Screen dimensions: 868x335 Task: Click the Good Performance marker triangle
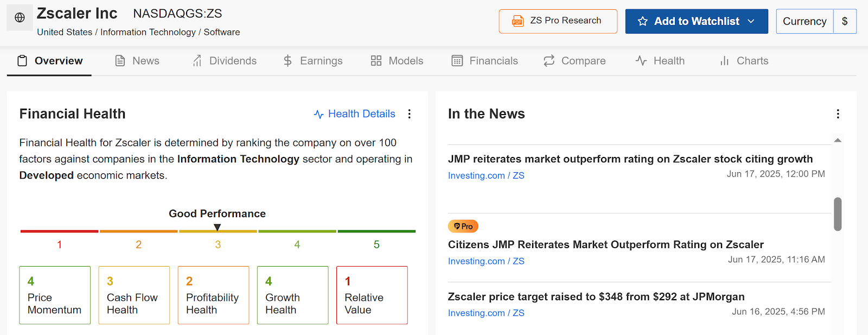click(218, 227)
